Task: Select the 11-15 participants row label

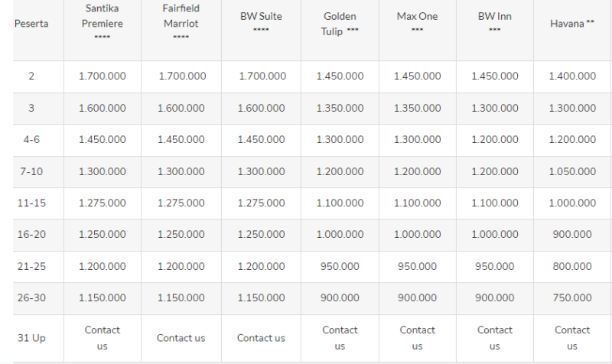Action: pyautogui.click(x=31, y=203)
